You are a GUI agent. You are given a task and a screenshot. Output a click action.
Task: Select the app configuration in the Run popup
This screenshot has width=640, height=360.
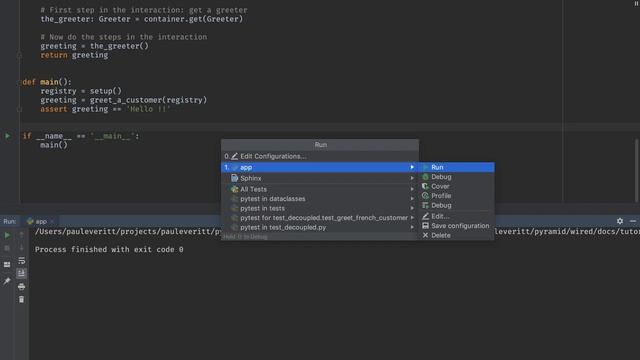click(320, 167)
